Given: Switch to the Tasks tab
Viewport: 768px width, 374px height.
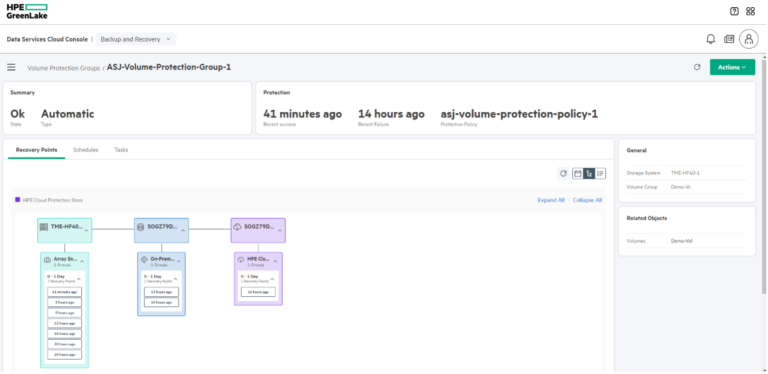Looking at the screenshot, I should [121, 150].
